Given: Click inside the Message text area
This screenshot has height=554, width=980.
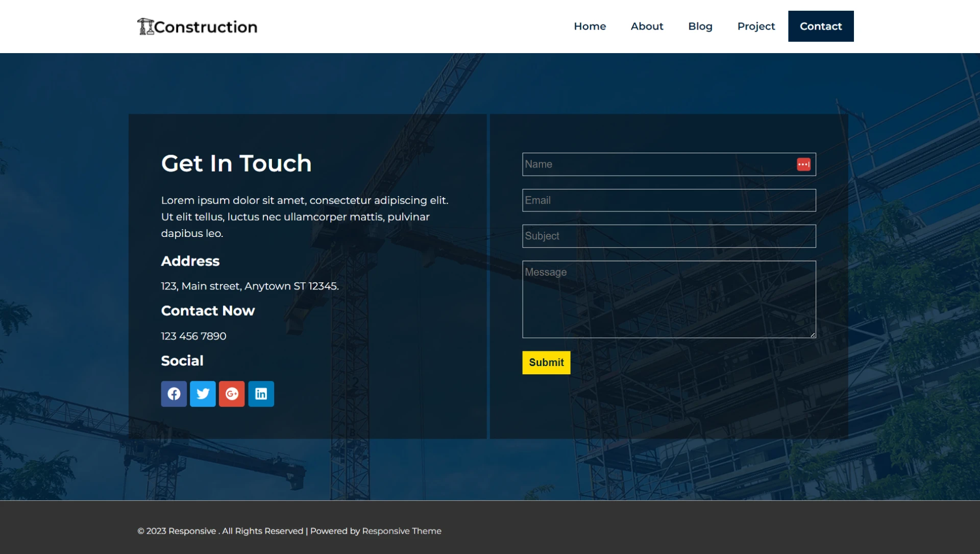Looking at the screenshot, I should (x=669, y=299).
